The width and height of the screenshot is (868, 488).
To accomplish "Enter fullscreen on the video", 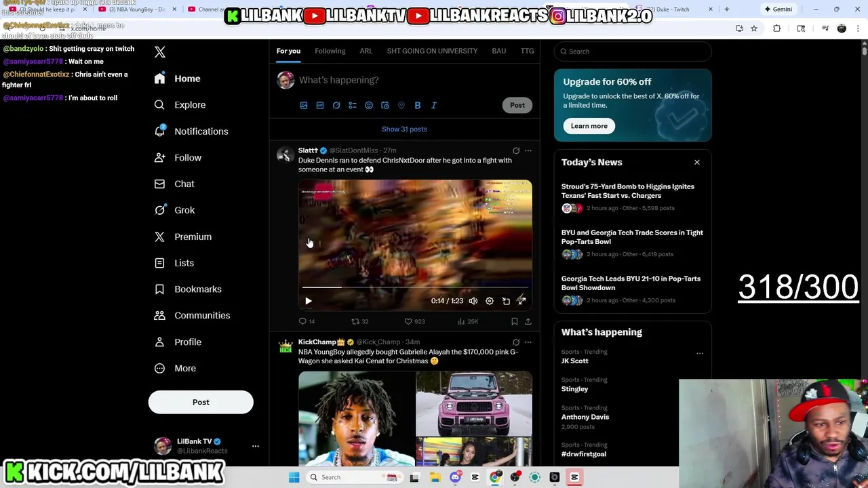I will pyautogui.click(x=521, y=301).
